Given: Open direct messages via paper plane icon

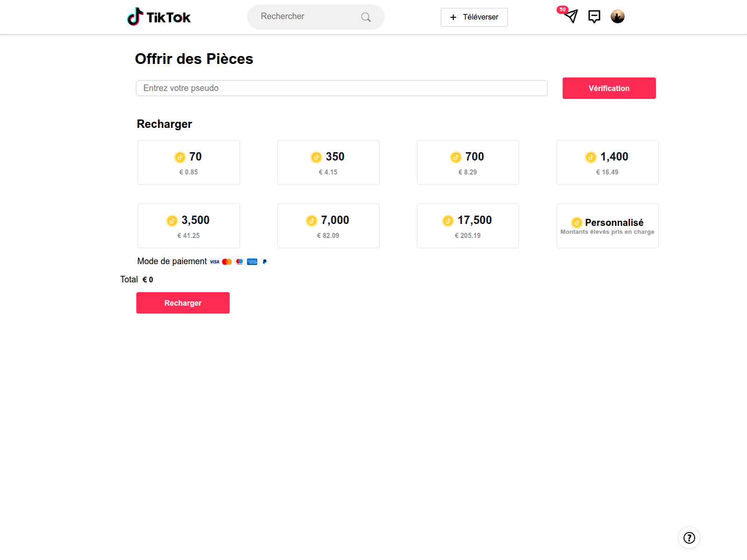Looking at the screenshot, I should [571, 17].
